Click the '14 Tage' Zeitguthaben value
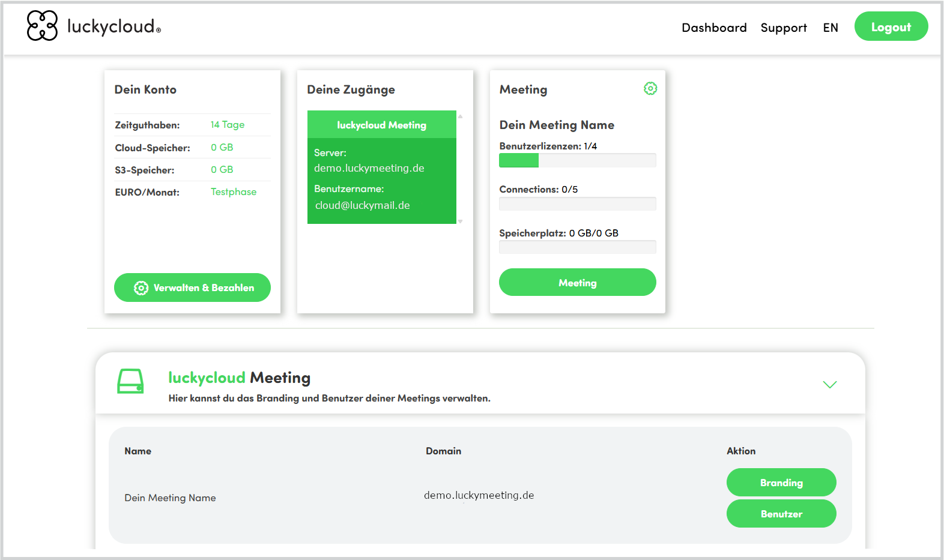This screenshot has width=944, height=560. coord(228,125)
